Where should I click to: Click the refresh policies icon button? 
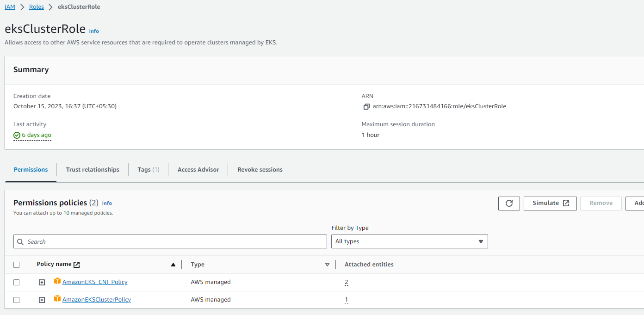pos(509,204)
